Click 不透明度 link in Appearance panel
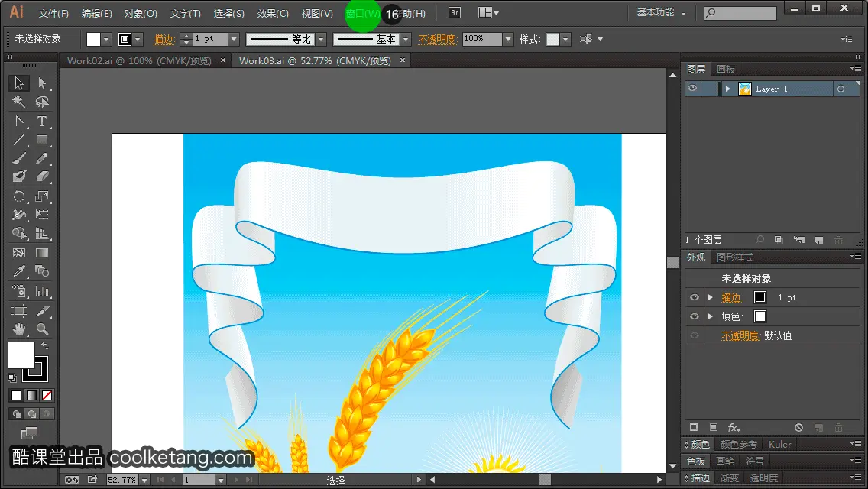Image resolution: width=868 pixels, height=489 pixels. [740, 335]
